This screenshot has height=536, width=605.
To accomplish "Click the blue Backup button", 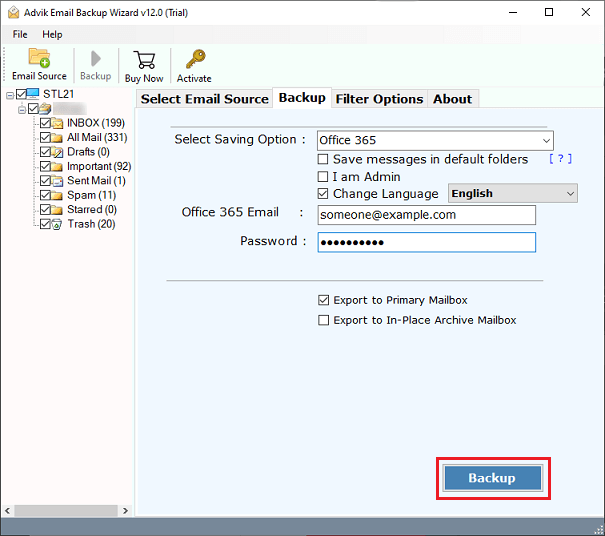I will click(x=493, y=478).
